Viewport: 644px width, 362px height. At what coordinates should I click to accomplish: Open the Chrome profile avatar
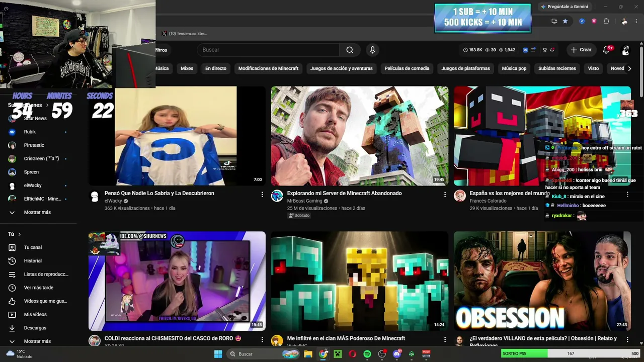coord(624,21)
